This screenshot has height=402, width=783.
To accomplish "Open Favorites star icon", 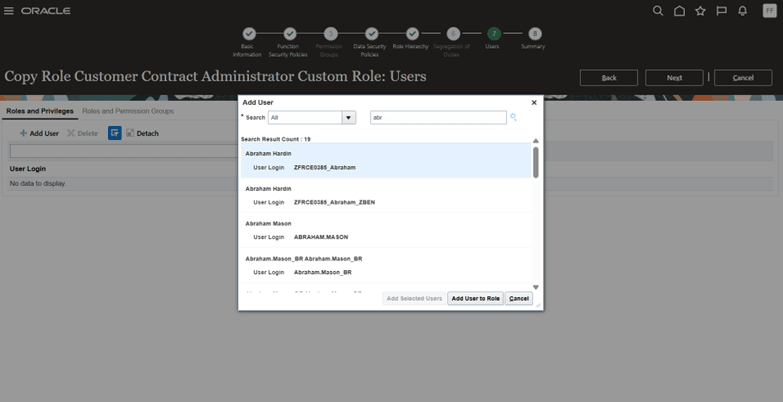I will click(700, 10).
